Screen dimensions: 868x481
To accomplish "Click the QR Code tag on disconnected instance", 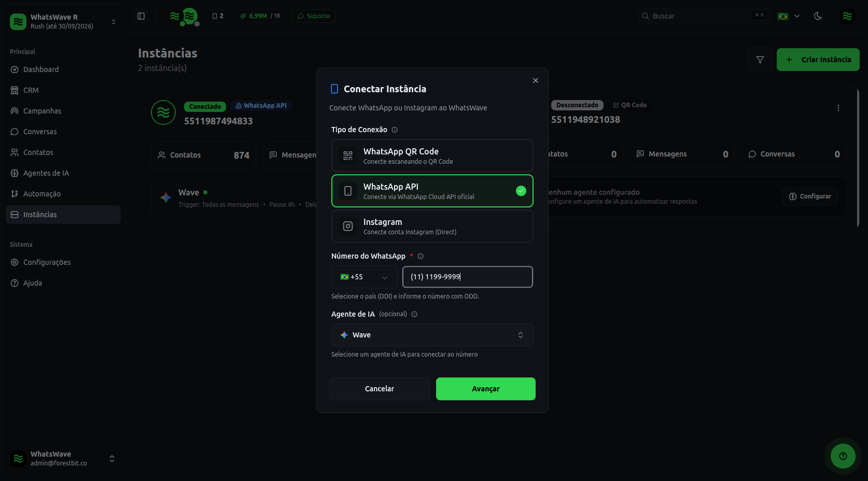I will (x=630, y=105).
